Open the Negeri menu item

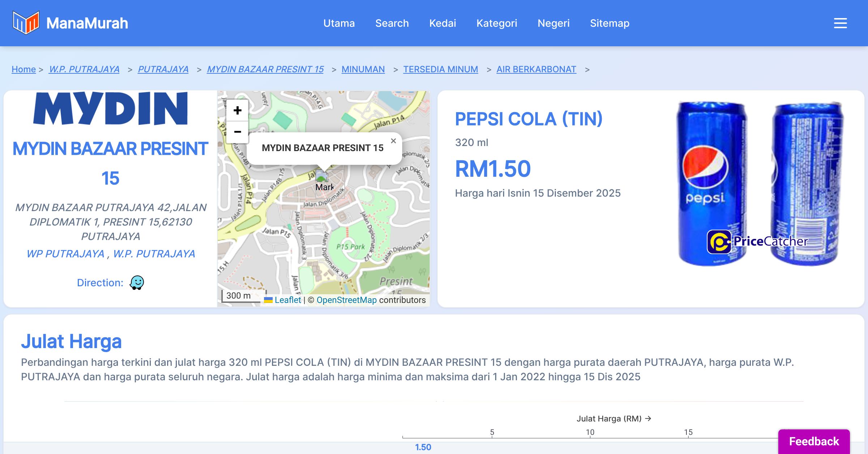(x=553, y=23)
